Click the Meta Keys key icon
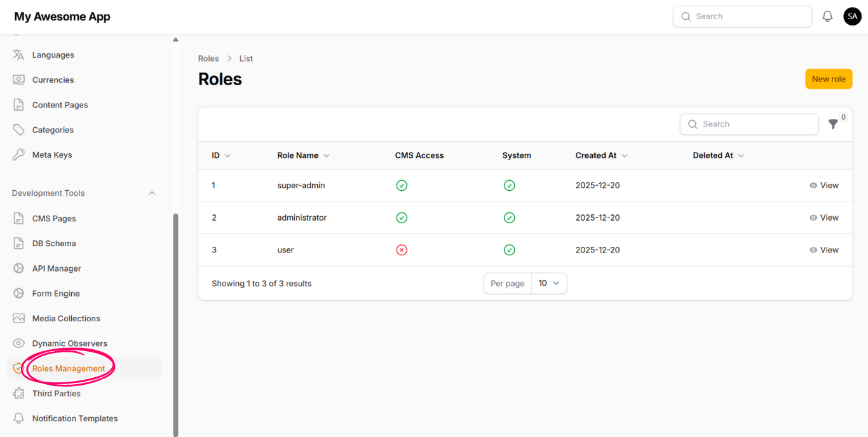This screenshot has width=868, height=437. 18,155
